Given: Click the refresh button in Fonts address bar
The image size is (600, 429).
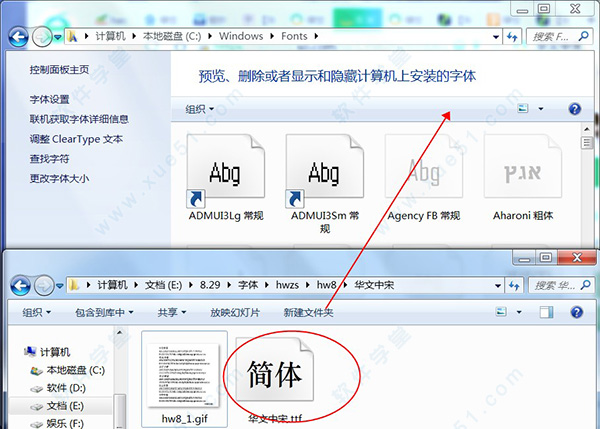Looking at the screenshot, I should [x=512, y=36].
